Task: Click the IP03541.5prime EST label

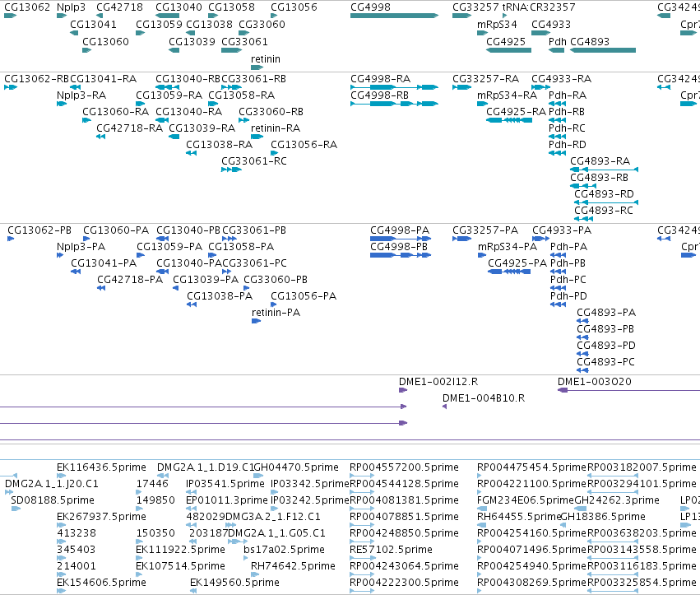Action: pos(225,484)
